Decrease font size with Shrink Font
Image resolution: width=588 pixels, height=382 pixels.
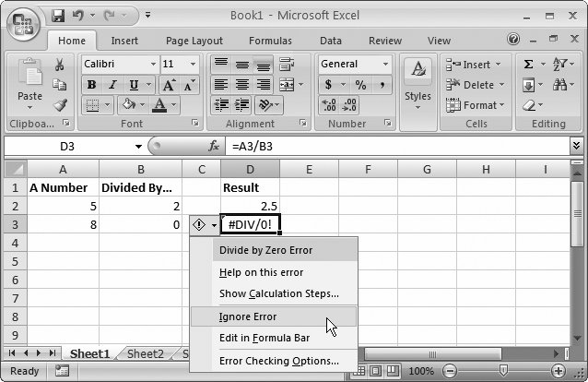[189, 85]
